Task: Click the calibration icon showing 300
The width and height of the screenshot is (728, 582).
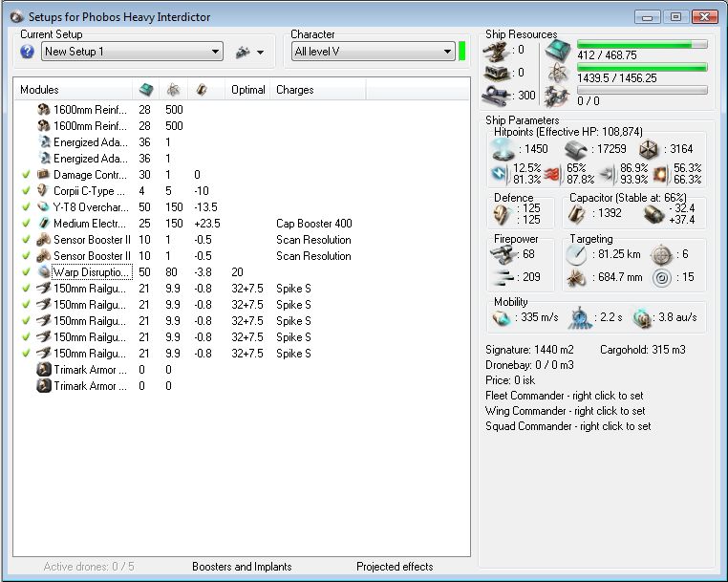Action: [497, 96]
